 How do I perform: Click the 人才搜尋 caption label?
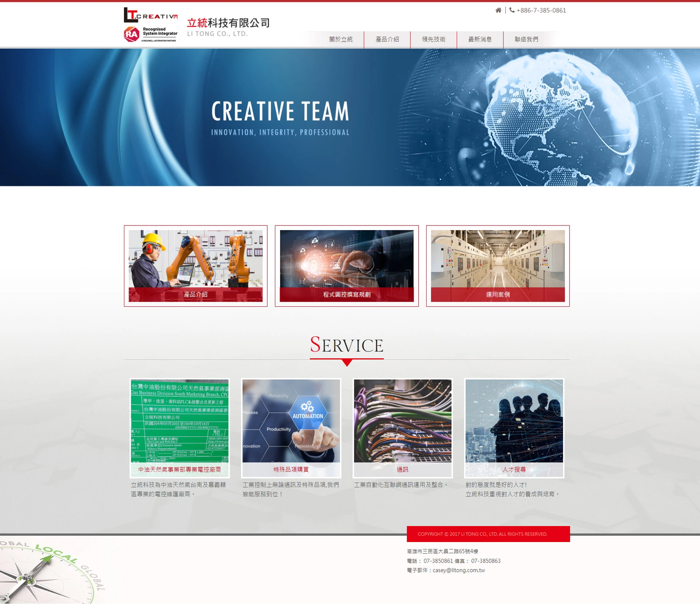tap(514, 469)
